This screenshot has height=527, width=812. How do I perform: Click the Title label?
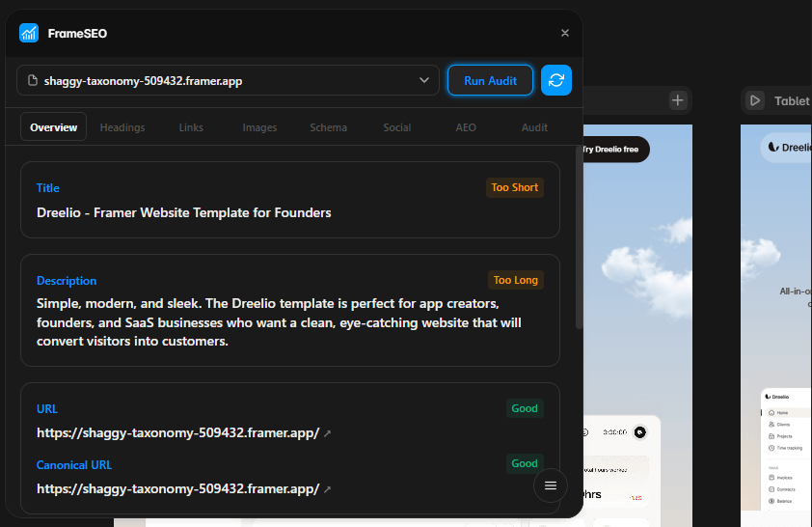pos(47,188)
